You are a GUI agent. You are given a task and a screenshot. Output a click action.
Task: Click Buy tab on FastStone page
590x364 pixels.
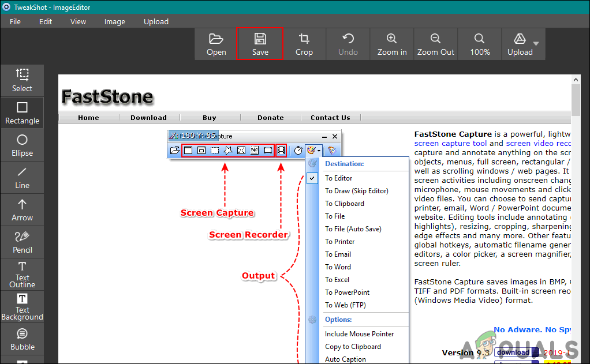(210, 118)
